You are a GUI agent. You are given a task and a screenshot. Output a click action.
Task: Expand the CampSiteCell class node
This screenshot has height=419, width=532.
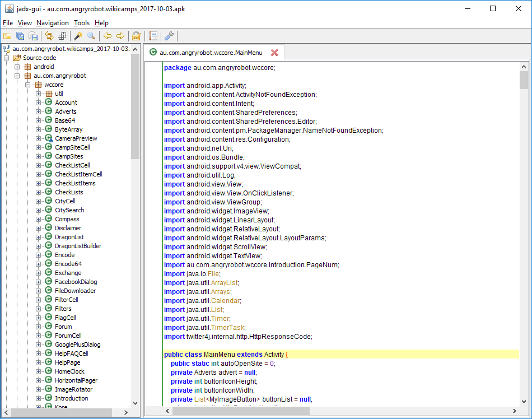[38, 147]
